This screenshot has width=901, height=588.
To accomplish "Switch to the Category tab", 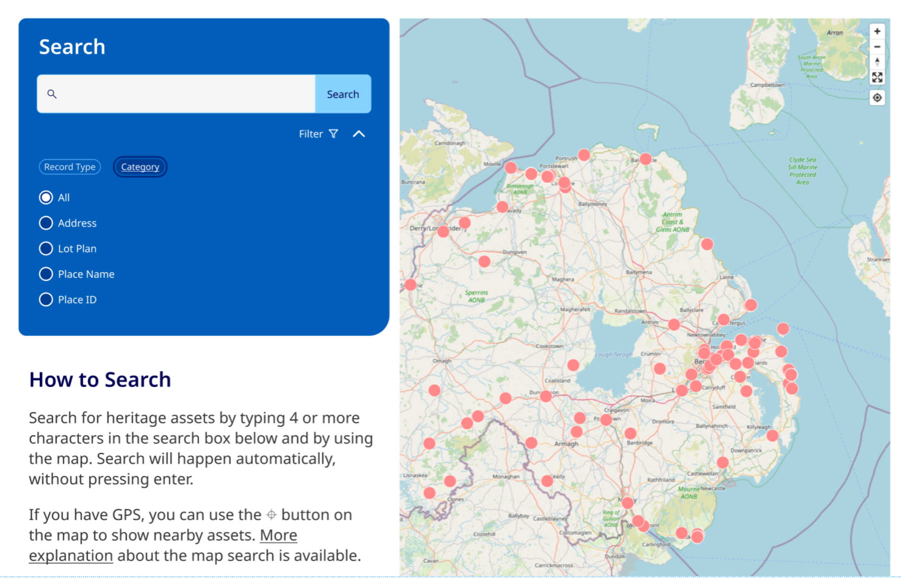I will point(140,167).
